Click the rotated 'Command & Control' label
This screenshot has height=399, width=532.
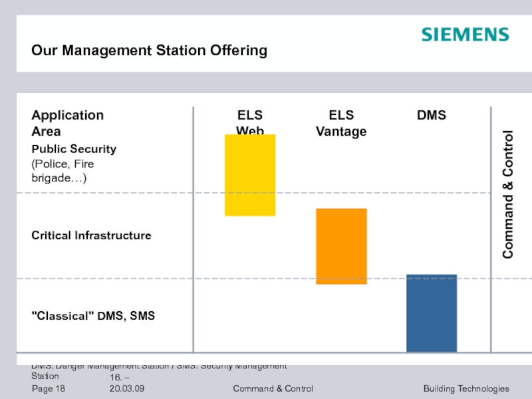pos(507,194)
